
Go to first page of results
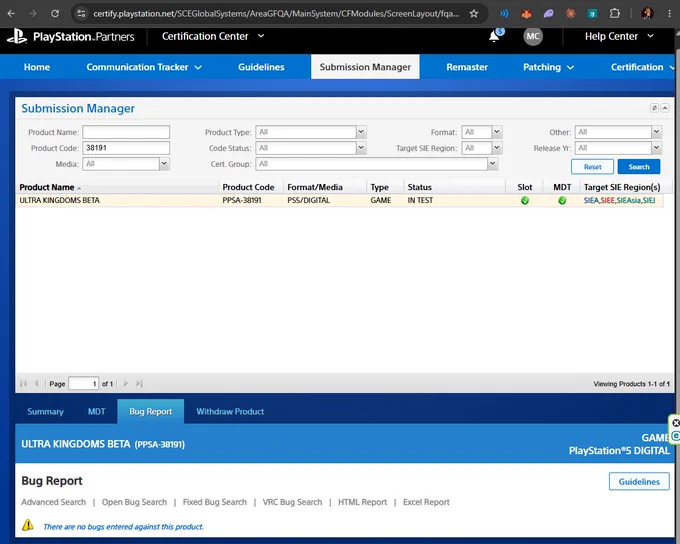(x=23, y=383)
